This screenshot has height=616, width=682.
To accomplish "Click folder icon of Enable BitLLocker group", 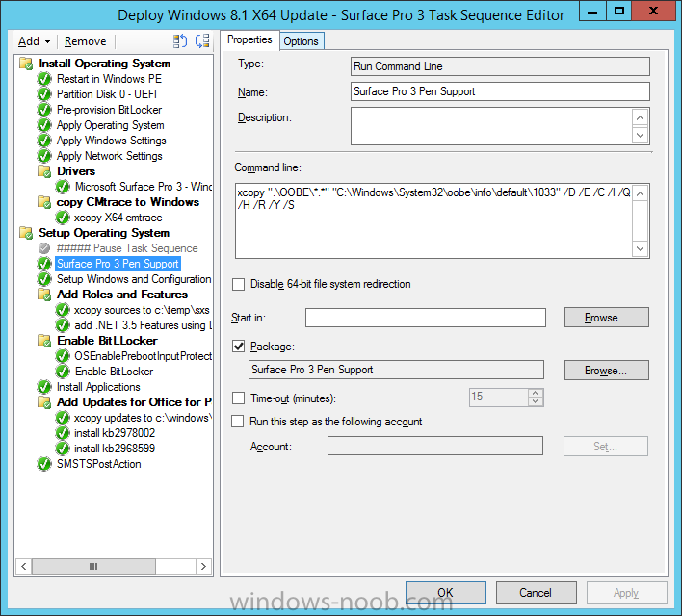I will pyautogui.click(x=44, y=341).
